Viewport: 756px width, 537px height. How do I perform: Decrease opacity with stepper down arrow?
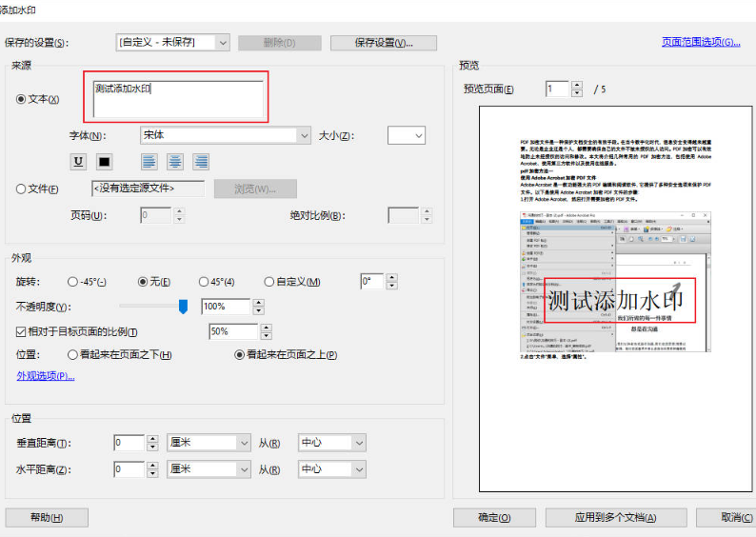259,311
